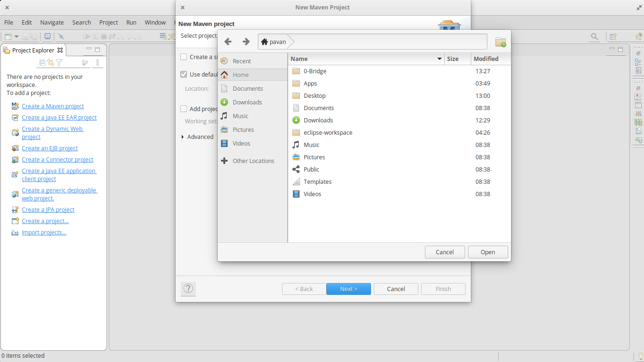Click the New wizard toolbar icon
The height and width of the screenshot is (362, 644).
(x=8, y=36)
